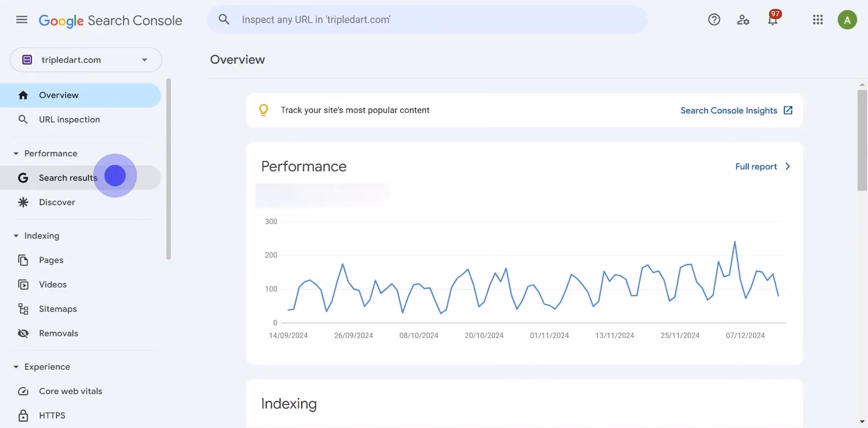Click the page scrollbar up arrow

862,85
